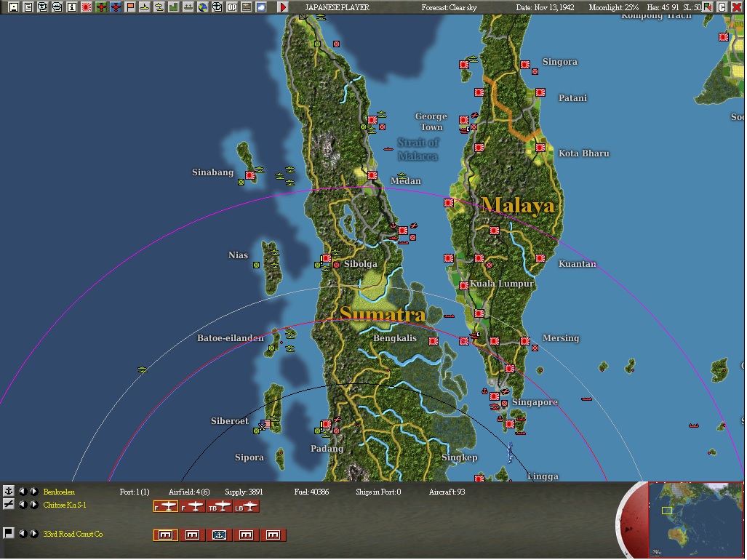This screenshot has height=560, width=747.
Task: Select the Japanese base marker at Kota Bharu
Action: tap(540, 148)
